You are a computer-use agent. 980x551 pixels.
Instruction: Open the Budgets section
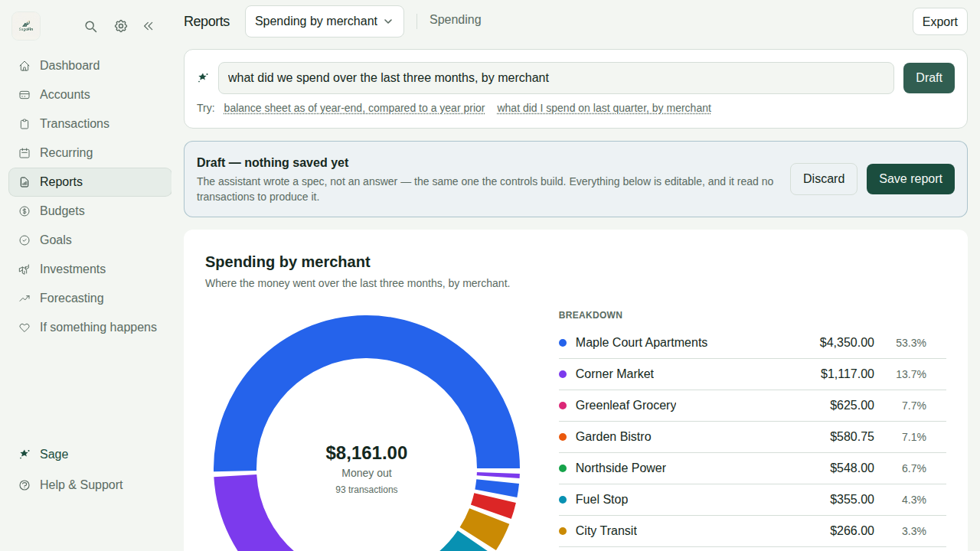(90, 211)
